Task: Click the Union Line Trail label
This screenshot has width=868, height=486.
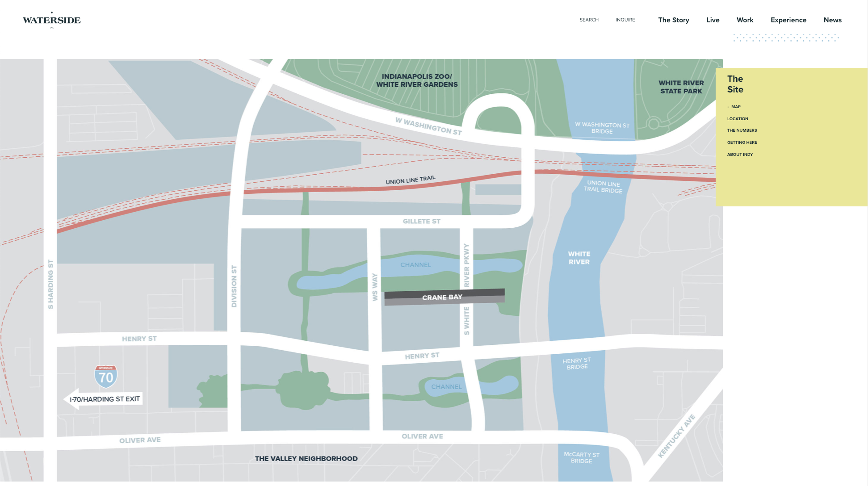Action: [x=410, y=180]
